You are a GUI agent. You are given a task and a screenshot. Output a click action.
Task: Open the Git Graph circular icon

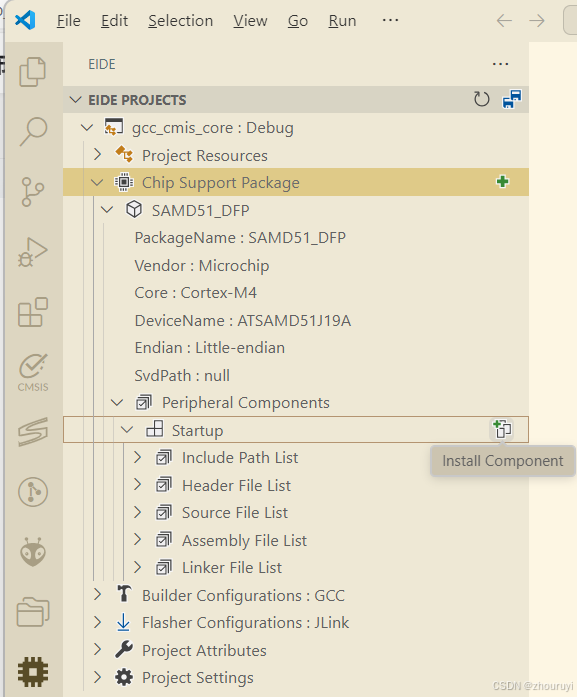coord(33,492)
